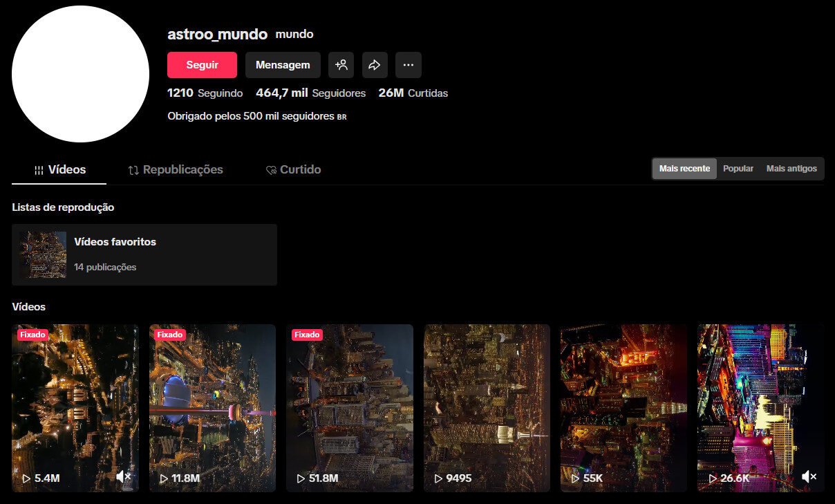Screen dimensions: 835x504
Task: Unmute the 5.4M video thumbnail
Action: coord(123,476)
